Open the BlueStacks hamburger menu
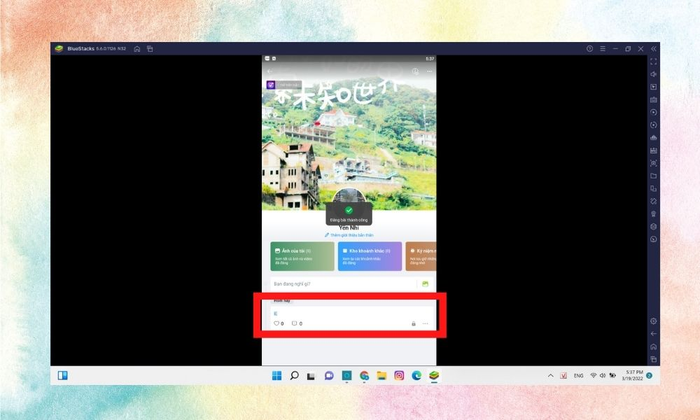The width and height of the screenshot is (700, 420). pos(603,48)
